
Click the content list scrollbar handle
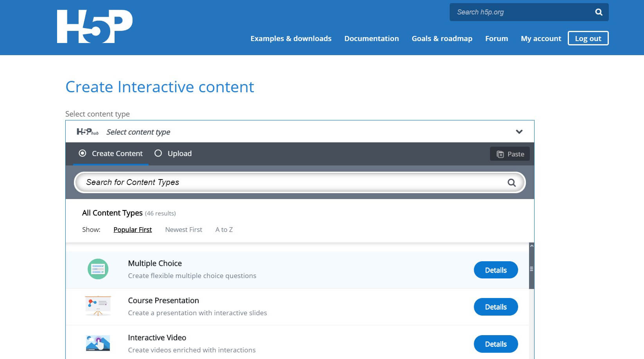point(531,269)
